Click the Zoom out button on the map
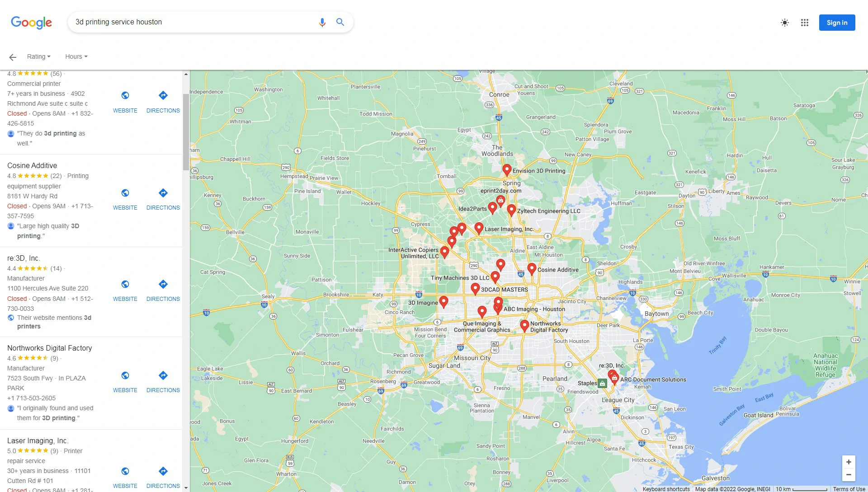The image size is (868, 492). [849, 474]
